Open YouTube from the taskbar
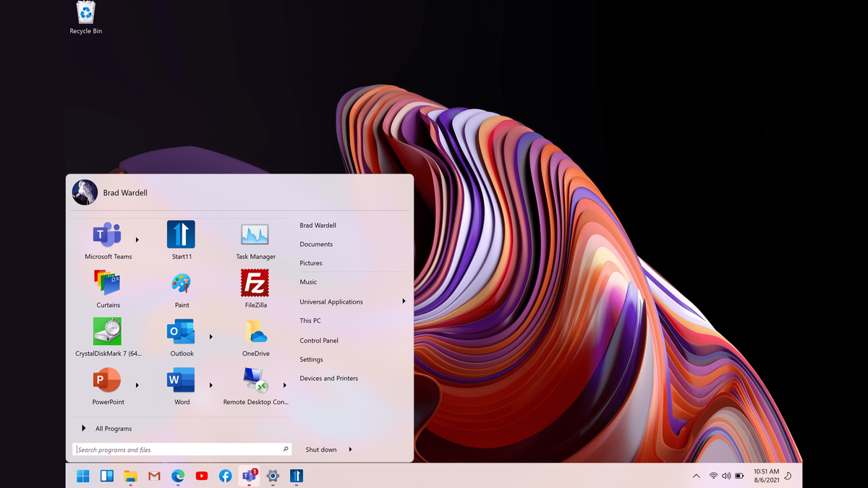868x488 pixels. (x=202, y=476)
